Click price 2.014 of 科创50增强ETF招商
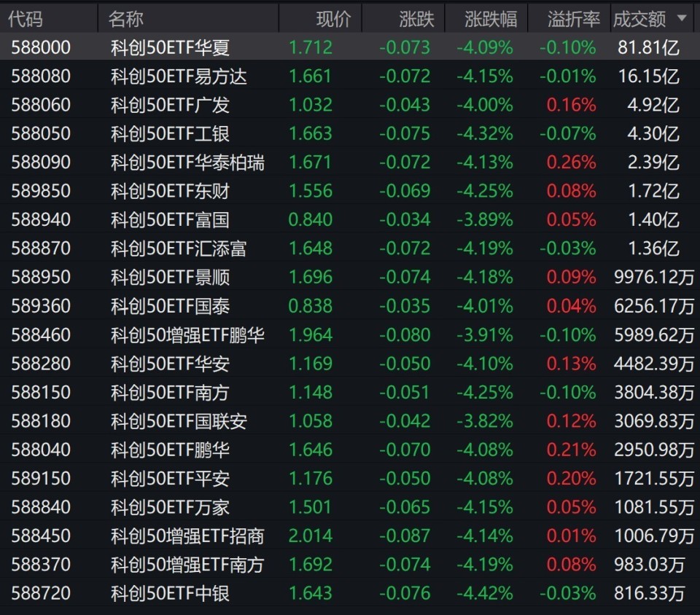This screenshot has width=700, height=615. tap(311, 536)
